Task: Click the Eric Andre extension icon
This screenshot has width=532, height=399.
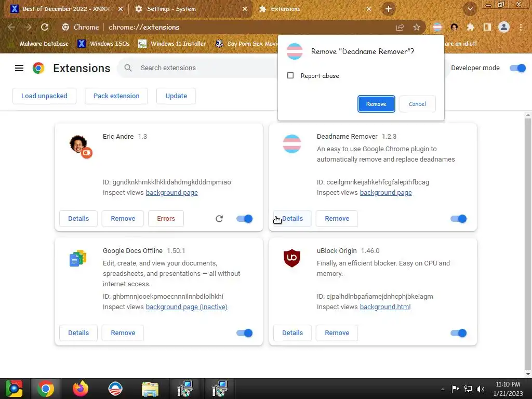Action: (x=81, y=146)
